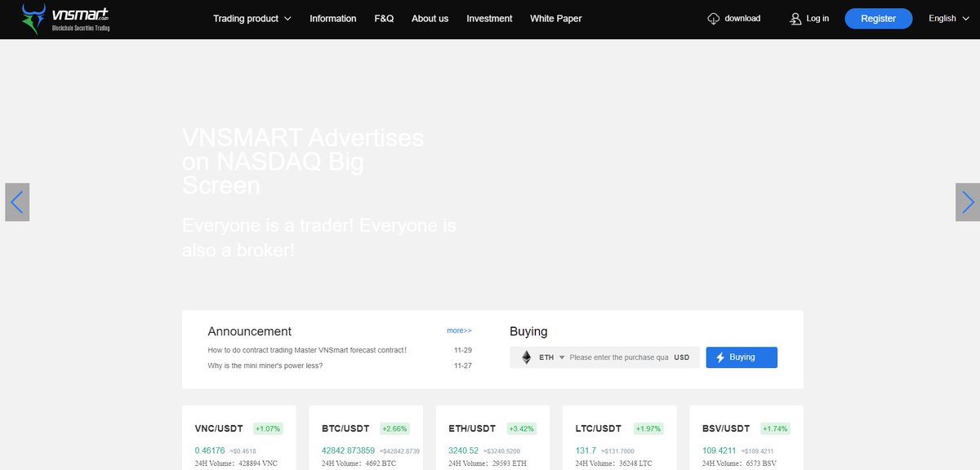Viewport: 980px width, 470px height.
Task: Click the VNSmart logo
Action: 65,18
